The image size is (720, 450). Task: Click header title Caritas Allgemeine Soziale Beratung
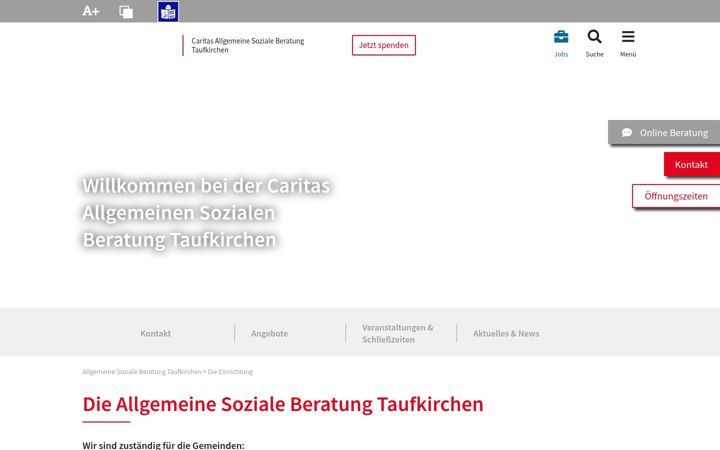[x=248, y=45]
